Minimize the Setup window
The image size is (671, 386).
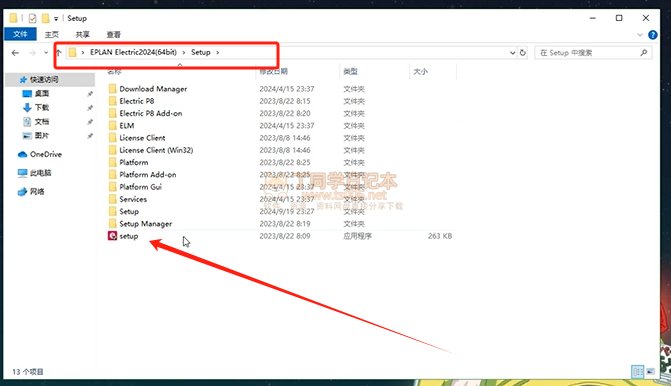coord(593,18)
